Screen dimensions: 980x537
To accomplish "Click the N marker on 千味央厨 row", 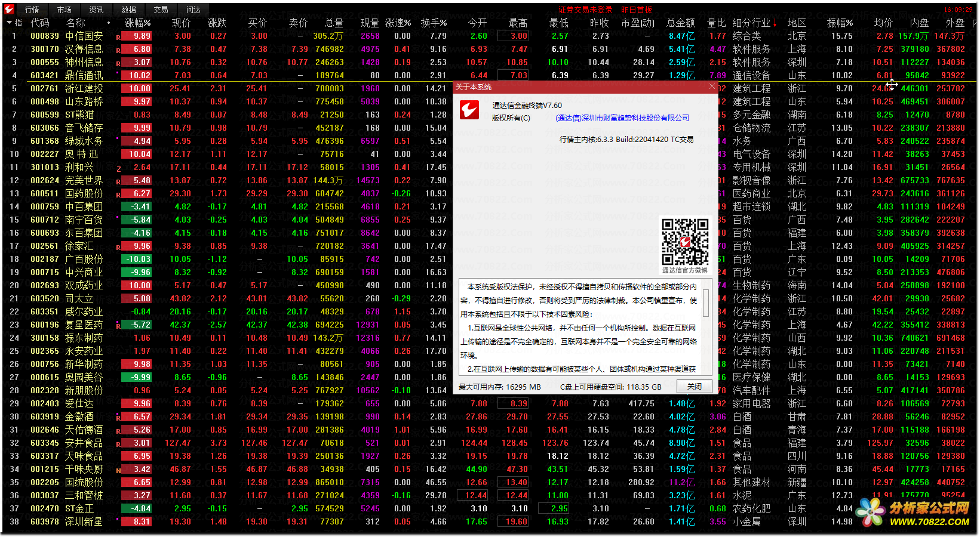I will [118, 470].
